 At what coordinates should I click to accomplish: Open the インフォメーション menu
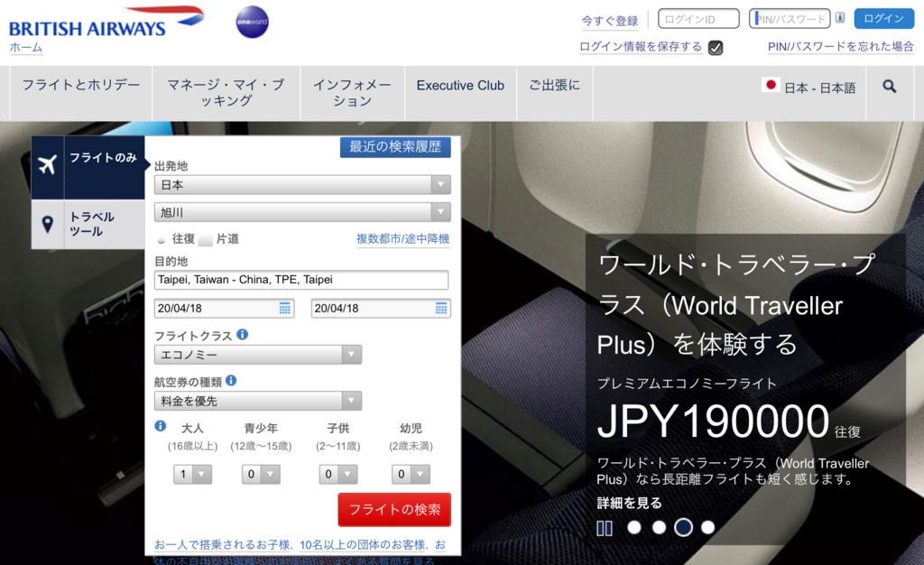(353, 93)
